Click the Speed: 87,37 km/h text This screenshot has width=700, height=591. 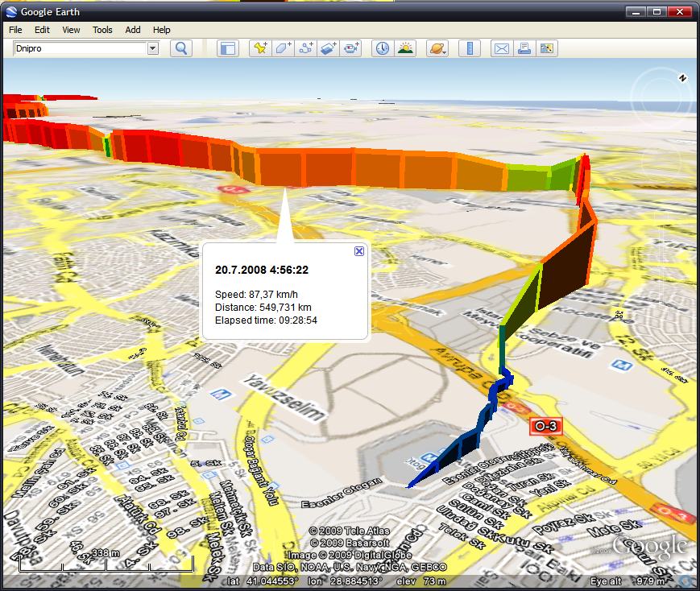click(256, 295)
